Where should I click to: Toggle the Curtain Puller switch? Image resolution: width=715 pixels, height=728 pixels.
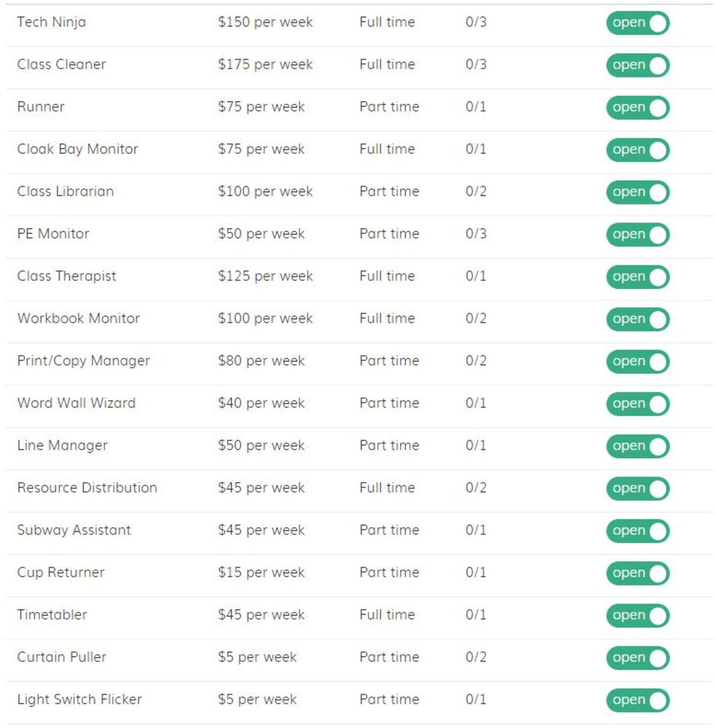pos(637,657)
